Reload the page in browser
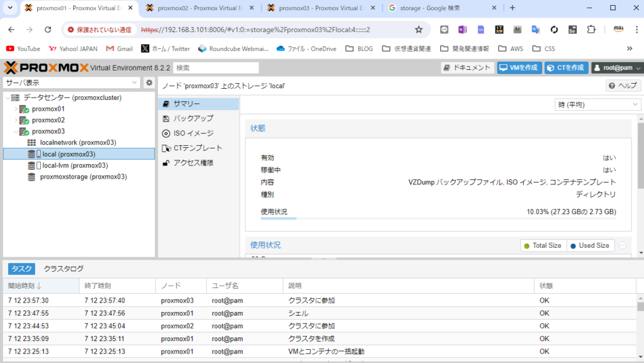This screenshot has width=644, height=363. pos(48,30)
